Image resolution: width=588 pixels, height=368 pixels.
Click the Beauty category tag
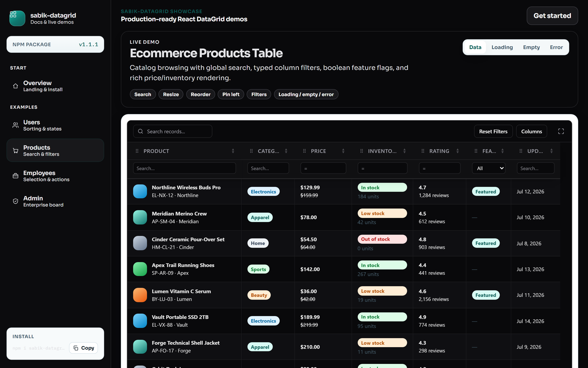pyautogui.click(x=259, y=295)
